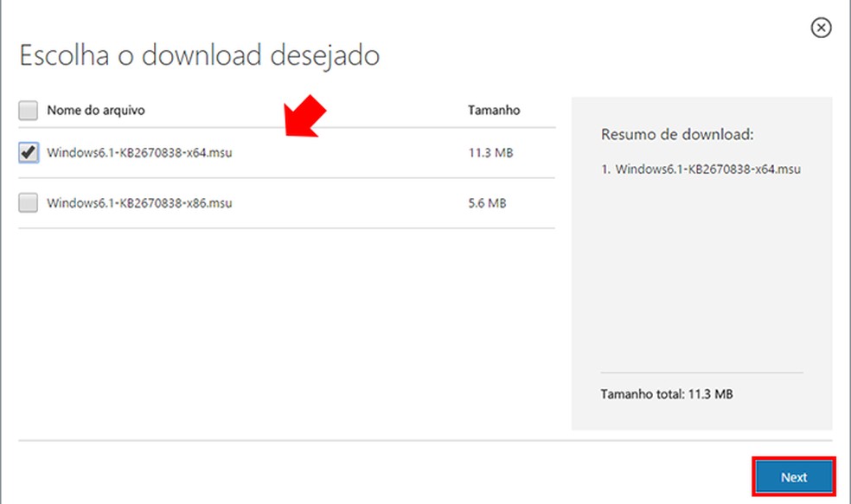Image resolution: width=851 pixels, height=504 pixels.
Task: Click the 5.6 MB size value
Action: click(x=488, y=203)
